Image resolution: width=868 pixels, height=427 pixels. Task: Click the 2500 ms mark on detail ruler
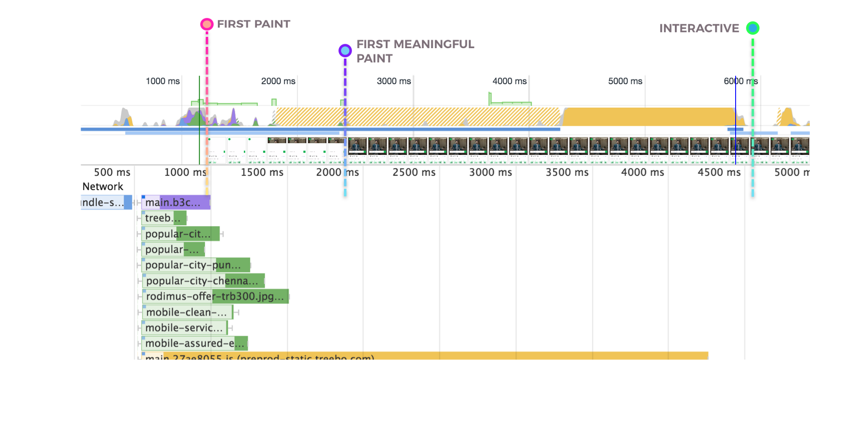[414, 172]
